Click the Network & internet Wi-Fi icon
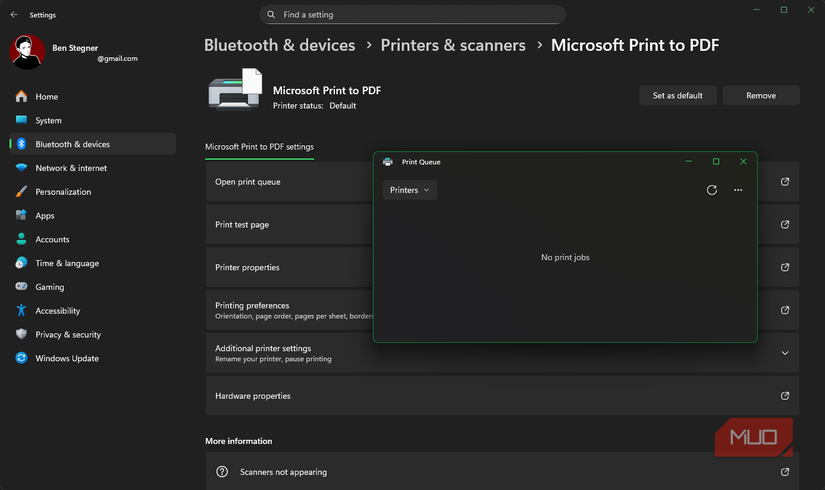The width and height of the screenshot is (825, 490). (21, 167)
